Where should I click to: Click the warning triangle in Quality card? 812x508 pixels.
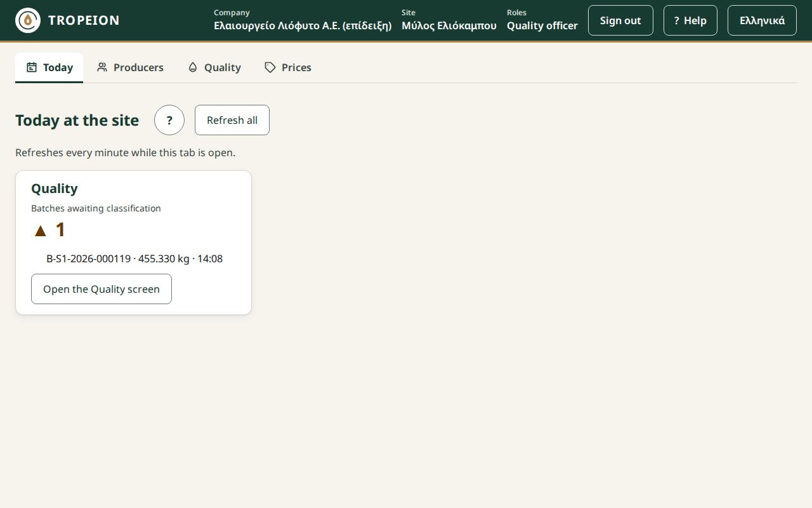(x=41, y=231)
